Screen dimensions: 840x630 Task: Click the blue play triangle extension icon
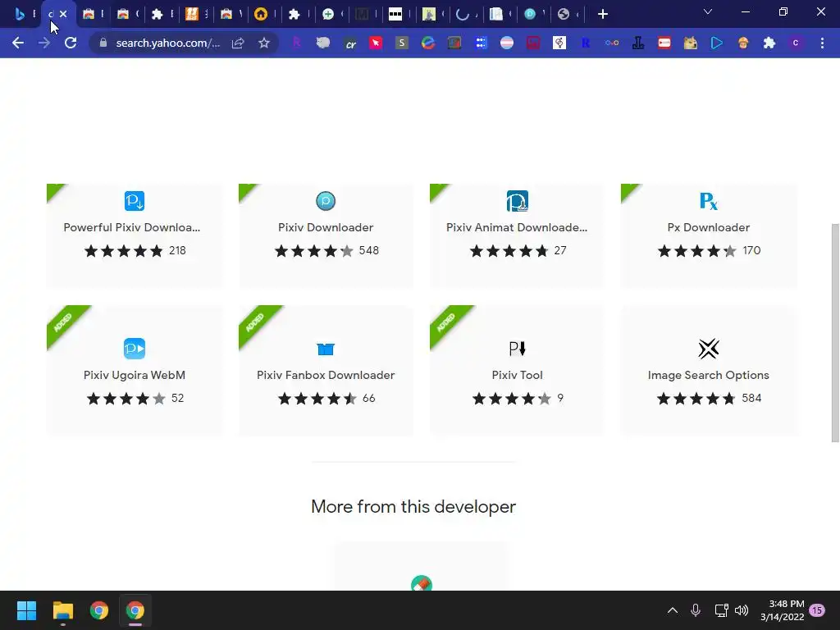tap(717, 43)
